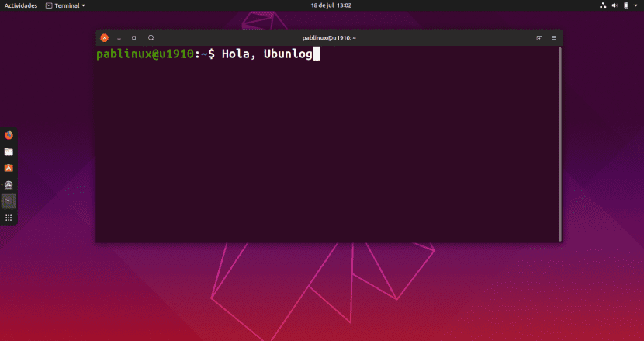Open the battery indicator in top bar
The height and width of the screenshot is (341, 644).
pyautogui.click(x=626, y=5)
